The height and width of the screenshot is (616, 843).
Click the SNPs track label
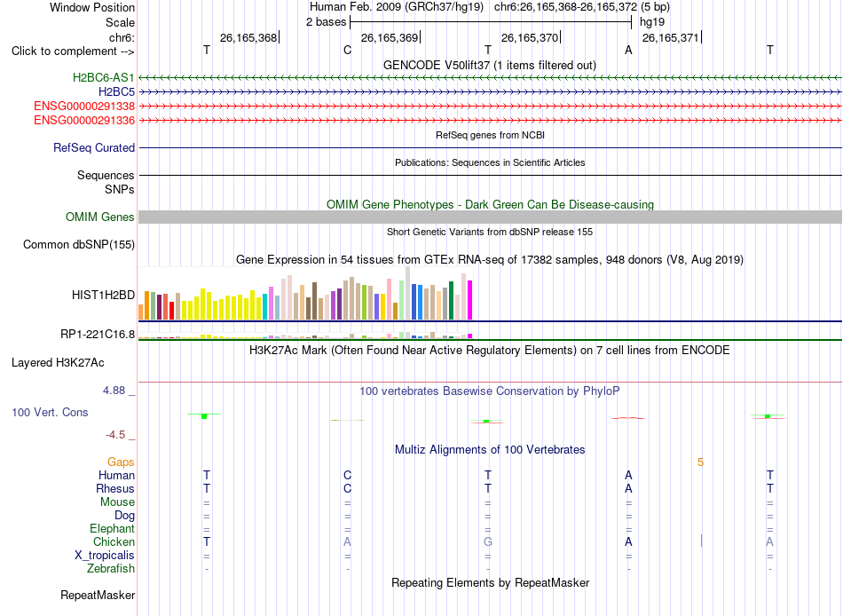point(120,189)
